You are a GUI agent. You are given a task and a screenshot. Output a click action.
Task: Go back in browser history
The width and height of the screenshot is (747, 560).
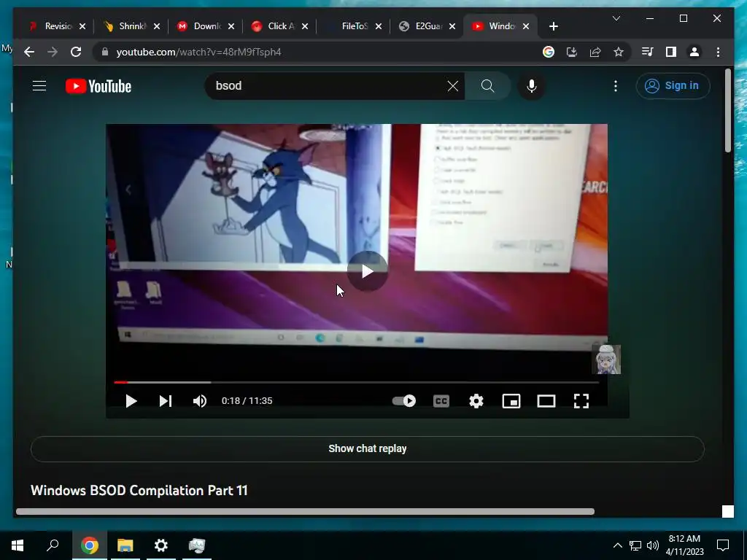[29, 52]
